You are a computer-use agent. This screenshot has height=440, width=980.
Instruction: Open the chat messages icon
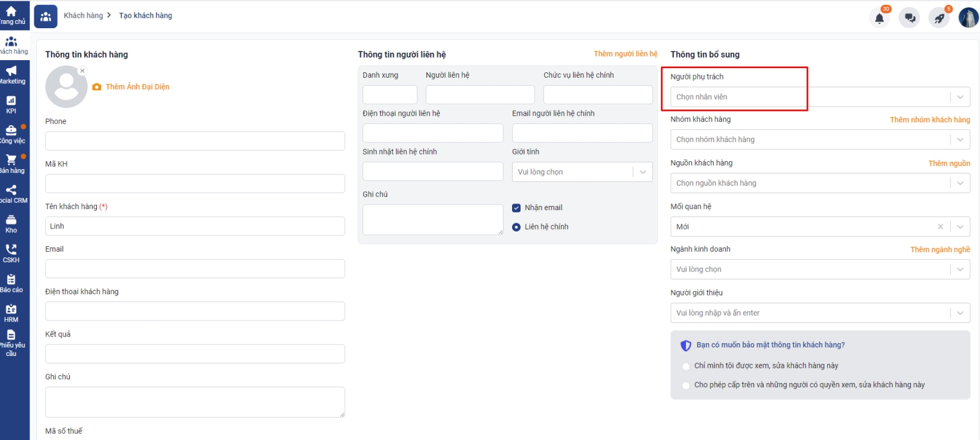pos(910,18)
